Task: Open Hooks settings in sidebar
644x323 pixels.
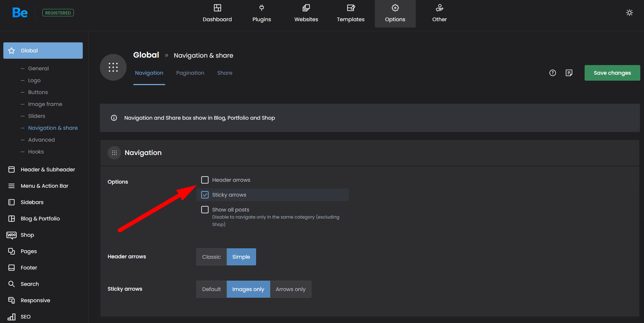Action: pyautogui.click(x=36, y=152)
